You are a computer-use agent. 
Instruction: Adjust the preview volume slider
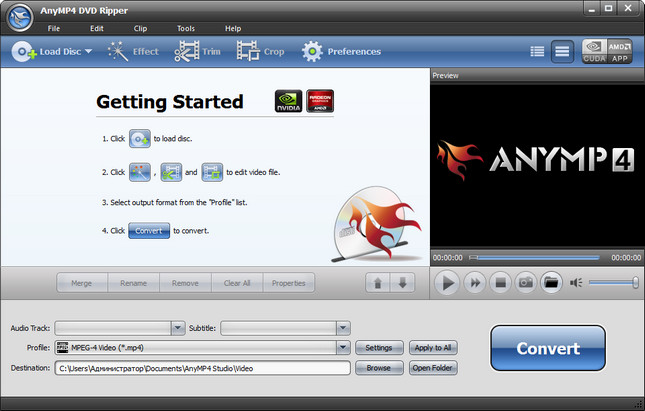tap(613, 283)
